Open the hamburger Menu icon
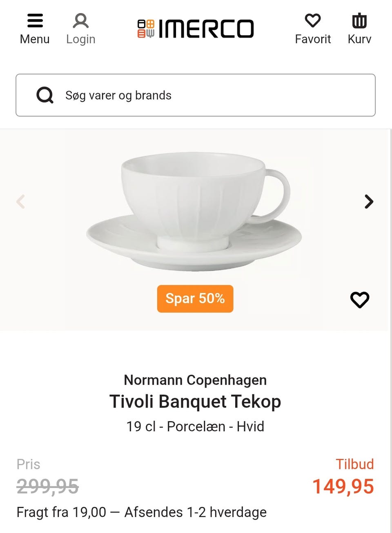 point(35,20)
